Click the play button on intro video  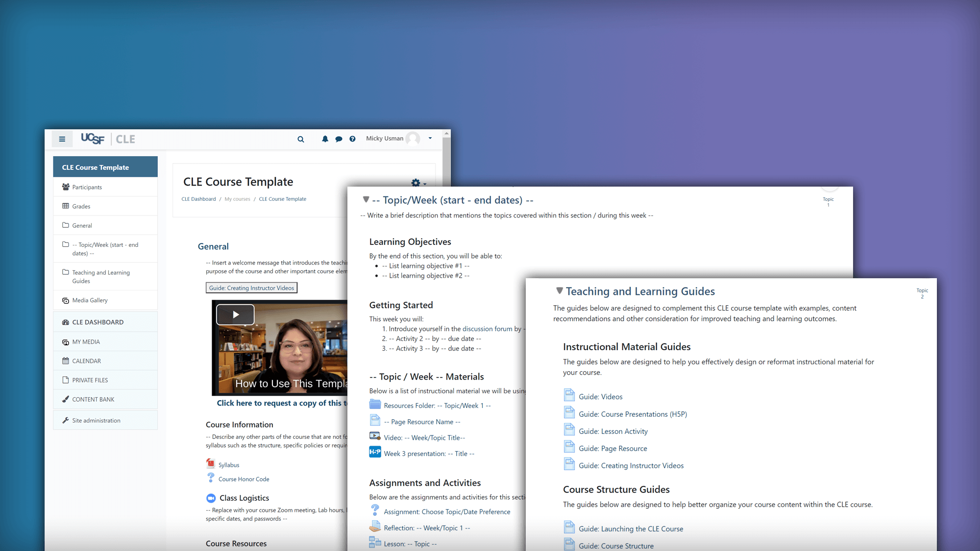point(235,315)
